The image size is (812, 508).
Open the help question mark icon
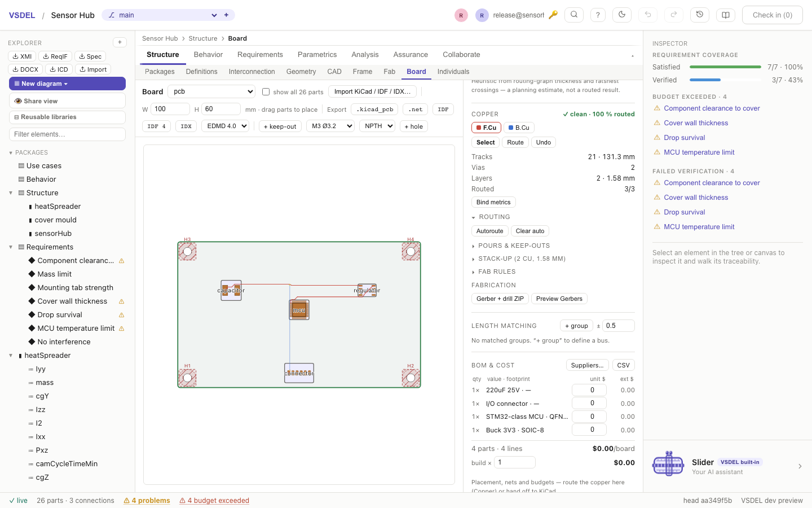[598, 15]
